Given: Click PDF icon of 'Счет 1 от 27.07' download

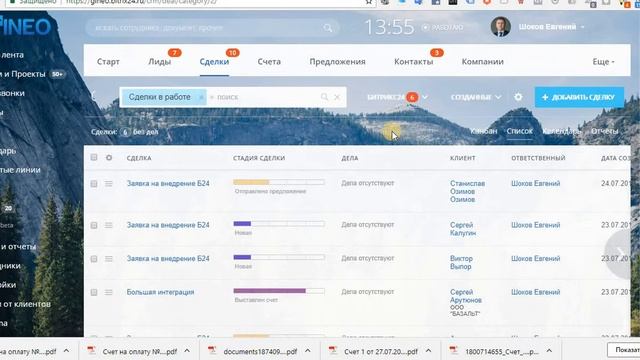Looking at the screenshot, I should tap(333, 351).
